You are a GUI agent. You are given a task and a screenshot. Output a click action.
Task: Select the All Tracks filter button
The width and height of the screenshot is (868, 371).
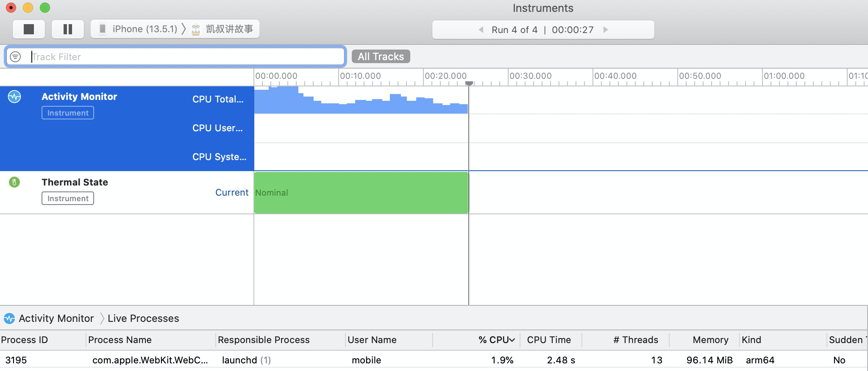[x=381, y=56]
